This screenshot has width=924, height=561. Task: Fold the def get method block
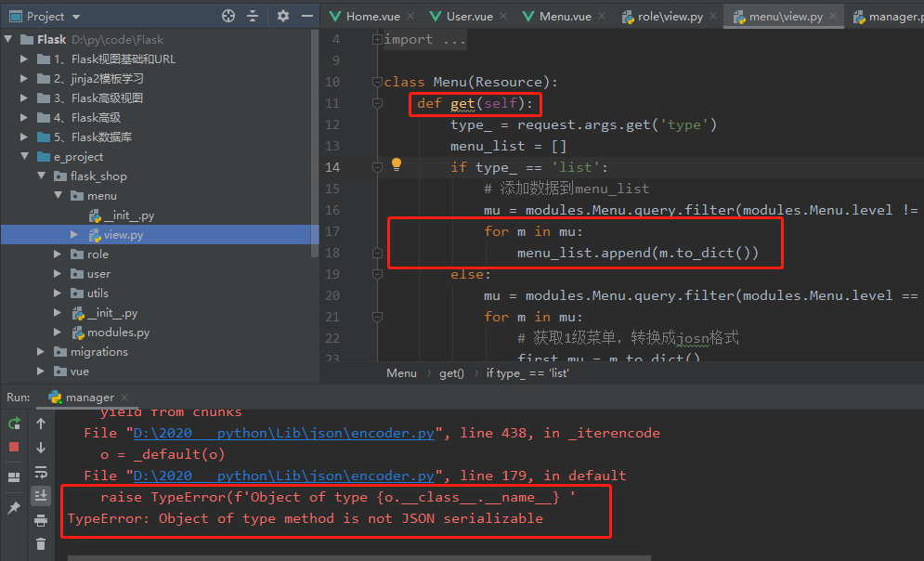coord(377,103)
